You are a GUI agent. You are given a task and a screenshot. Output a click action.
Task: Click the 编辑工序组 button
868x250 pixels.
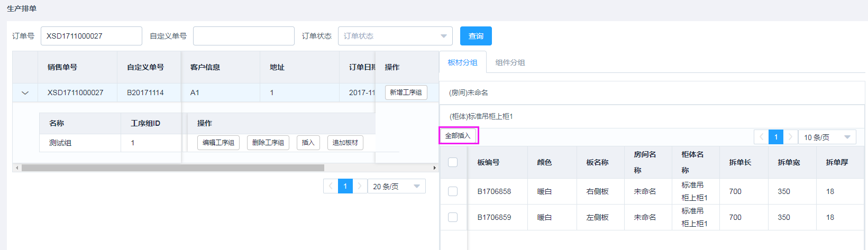point(218,143)
